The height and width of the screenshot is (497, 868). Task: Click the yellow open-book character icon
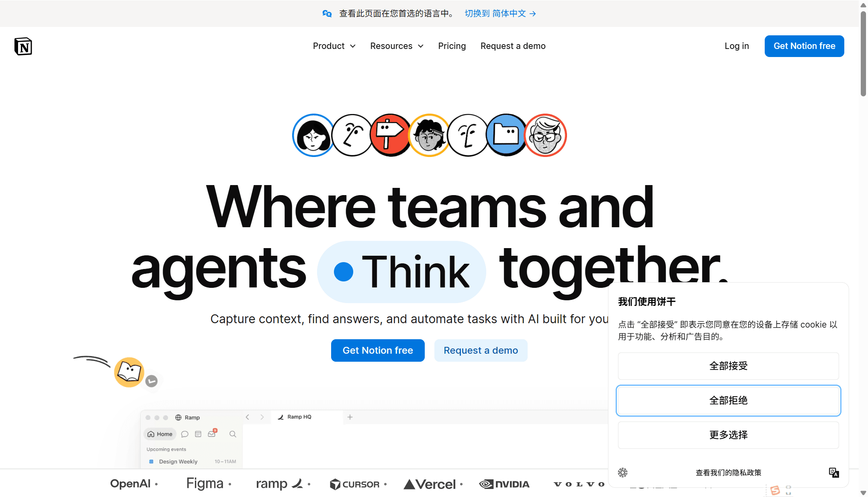pos(129,372)
